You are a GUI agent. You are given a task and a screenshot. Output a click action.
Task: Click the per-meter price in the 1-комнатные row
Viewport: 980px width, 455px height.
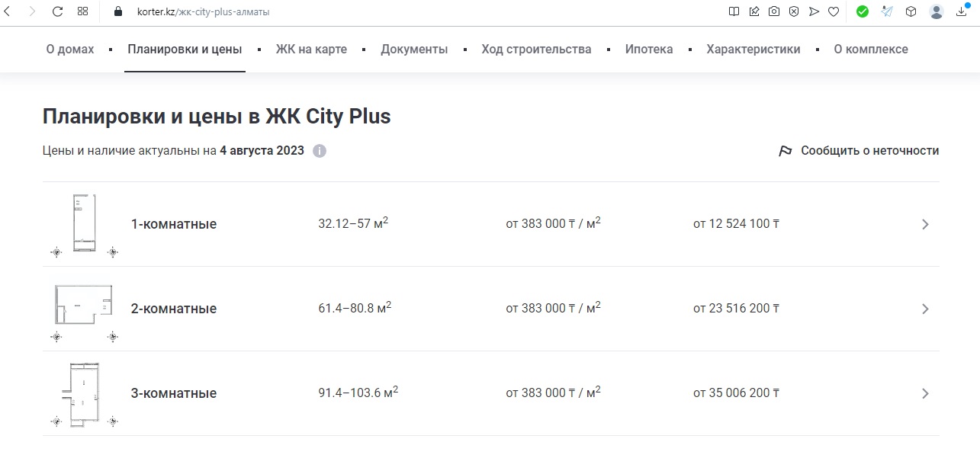tap(553, 223)
